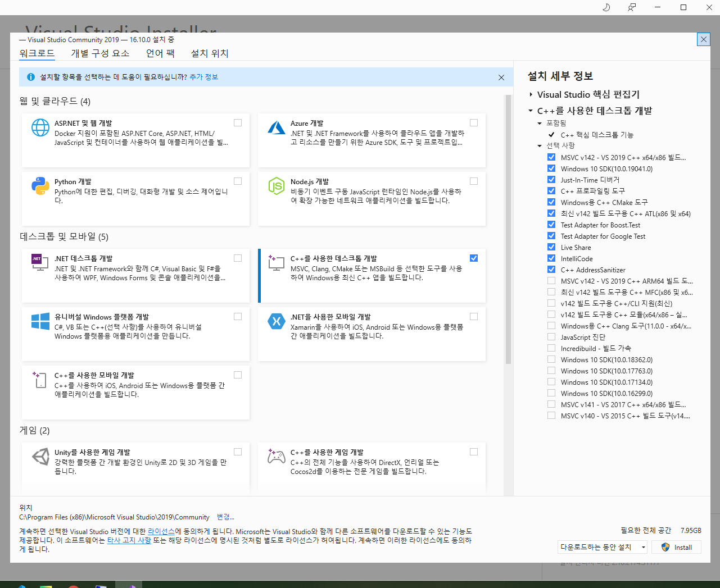Uncheck Just-In-Time 디버거 option

tap(551, 180)
